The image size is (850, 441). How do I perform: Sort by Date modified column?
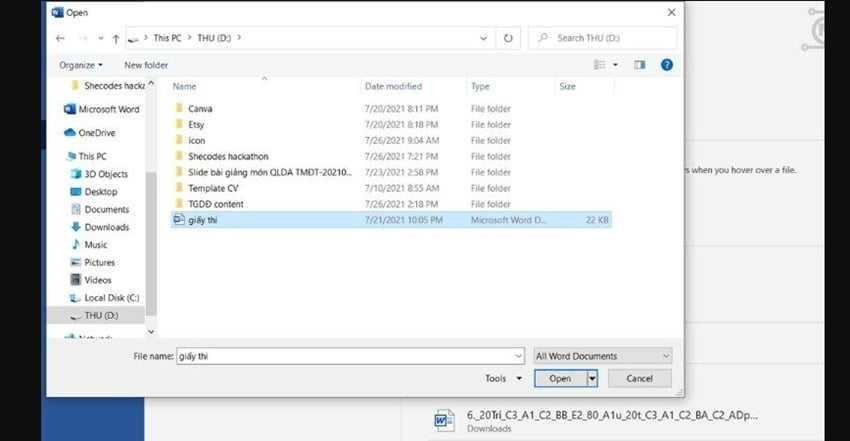(x=393, y=86)
